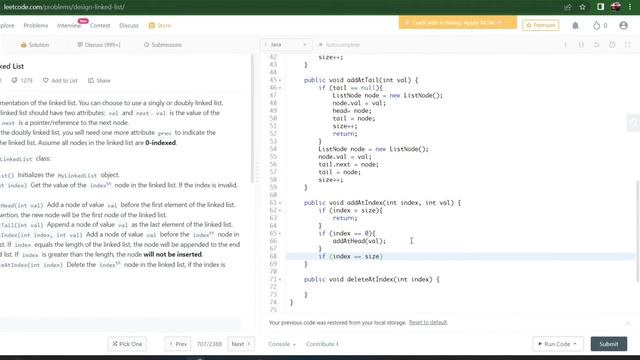Place cursor on line 68 'if (index == size)'
640x360 pixels.
[x=351, y=256]
